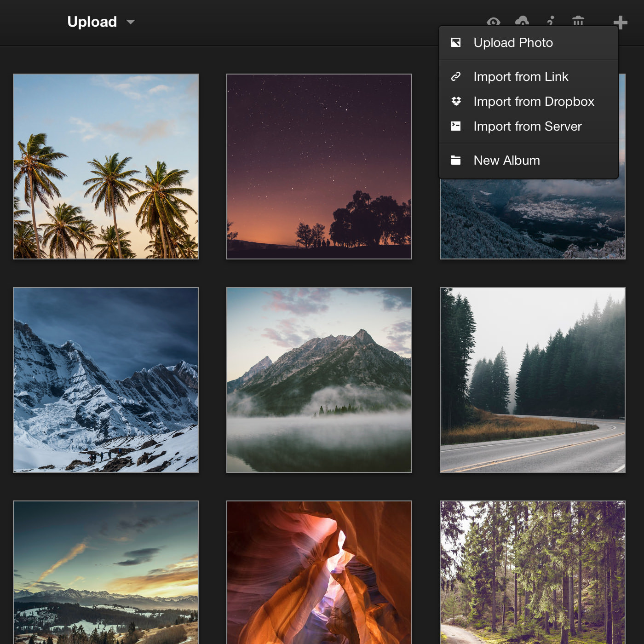Open the palm trees photo

106,167
